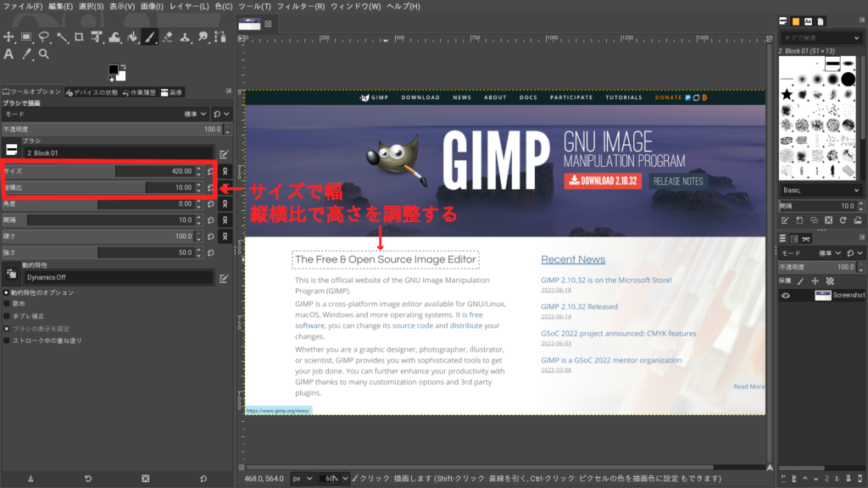Open the フィルター(R) menu

tap(301, 6)
